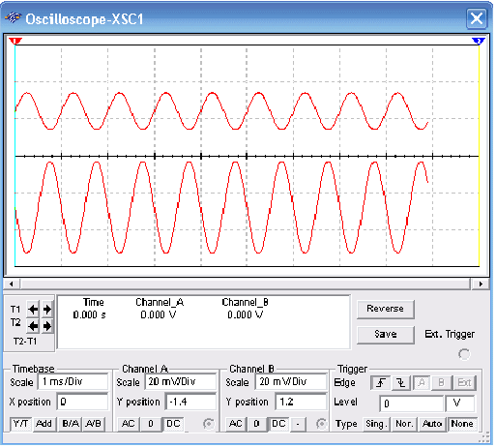Move T1 cursor left with arrow
This screenshot has height=448, width=496.
(33, 311)
